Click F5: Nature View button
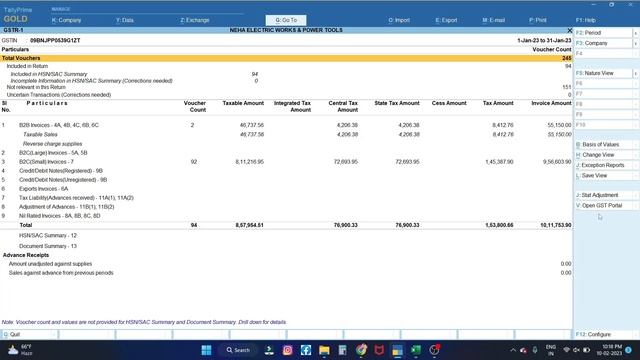The image size is (640, 360). 603,73
